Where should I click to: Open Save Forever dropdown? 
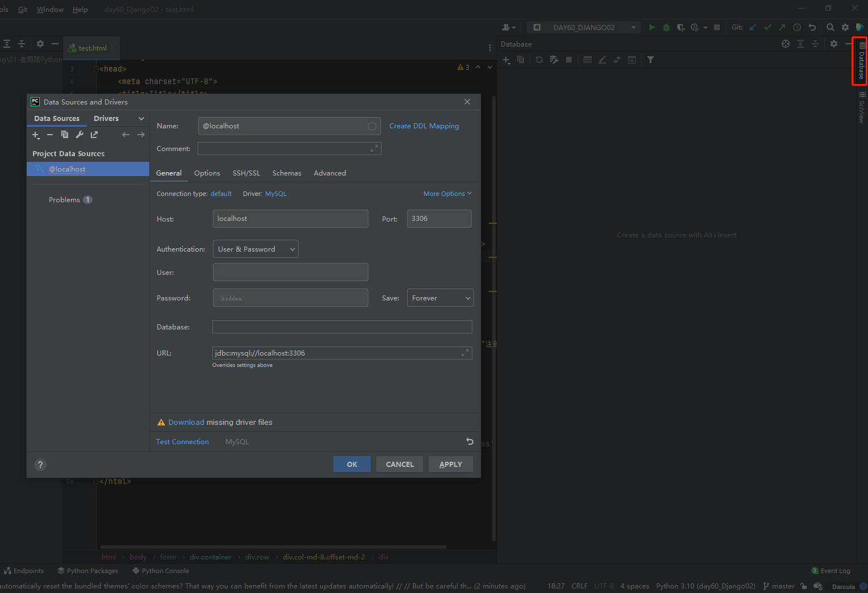(x=441, y=298)
